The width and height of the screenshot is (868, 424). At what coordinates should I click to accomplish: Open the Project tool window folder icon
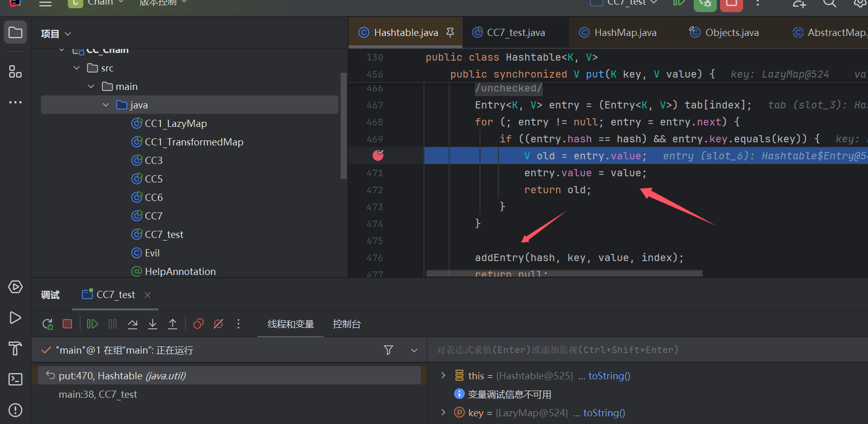click(x=15, y=32)
